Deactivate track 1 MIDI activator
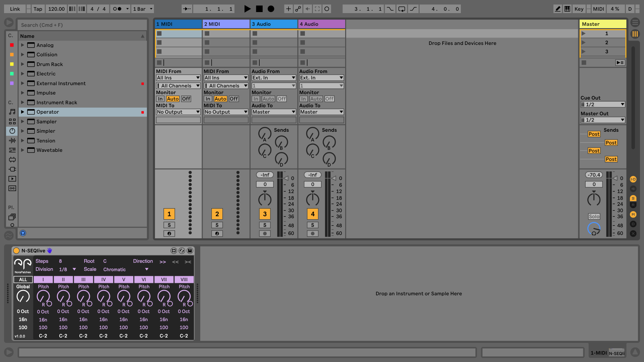 pyautogui.click(x=169, y=214)
